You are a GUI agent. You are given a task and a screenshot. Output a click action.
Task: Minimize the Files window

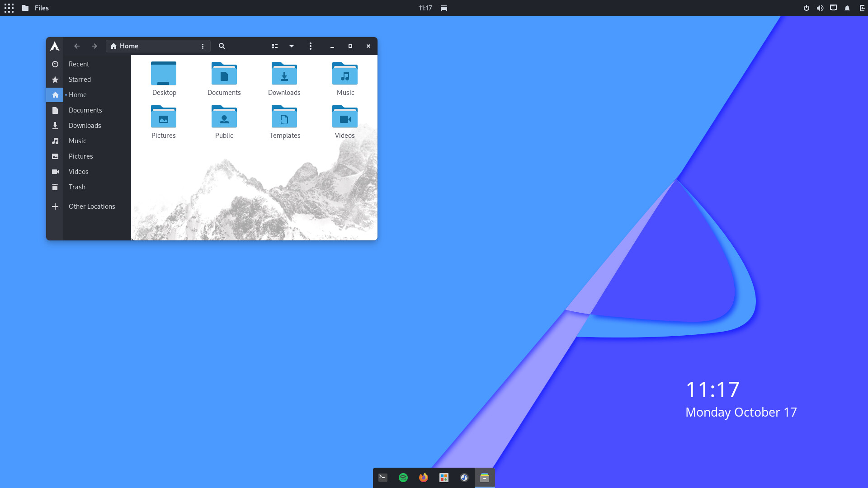point(332,46)
